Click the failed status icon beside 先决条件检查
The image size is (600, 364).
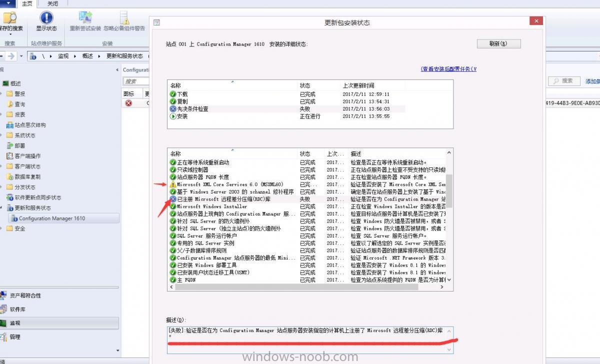[x=173, y=108]
